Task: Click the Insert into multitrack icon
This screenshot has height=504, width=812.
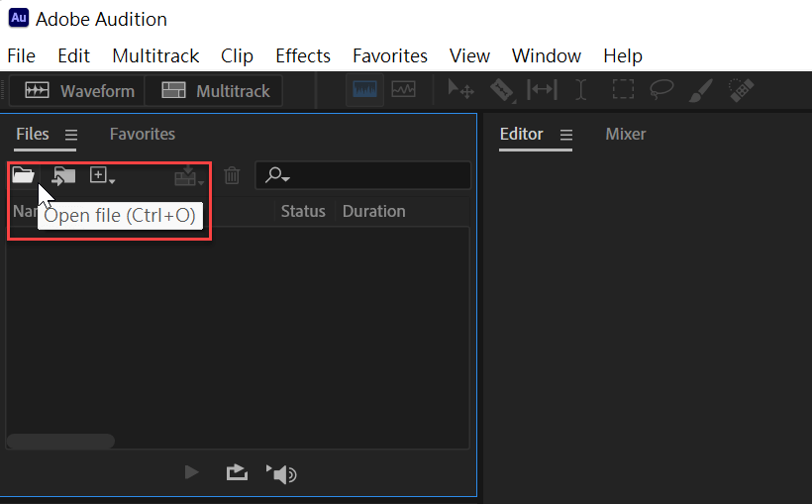Action: (189, 176)
